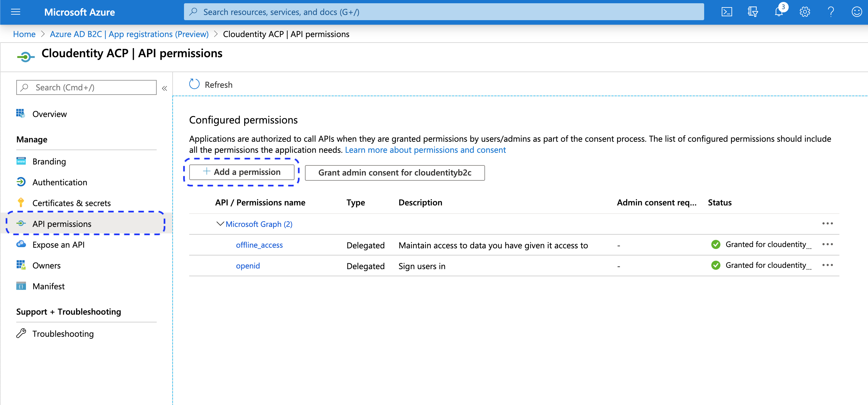This screenshot has width=868, height=405.
Task: Click green granted checkmark for openid
Action: (x=715, y=266)
